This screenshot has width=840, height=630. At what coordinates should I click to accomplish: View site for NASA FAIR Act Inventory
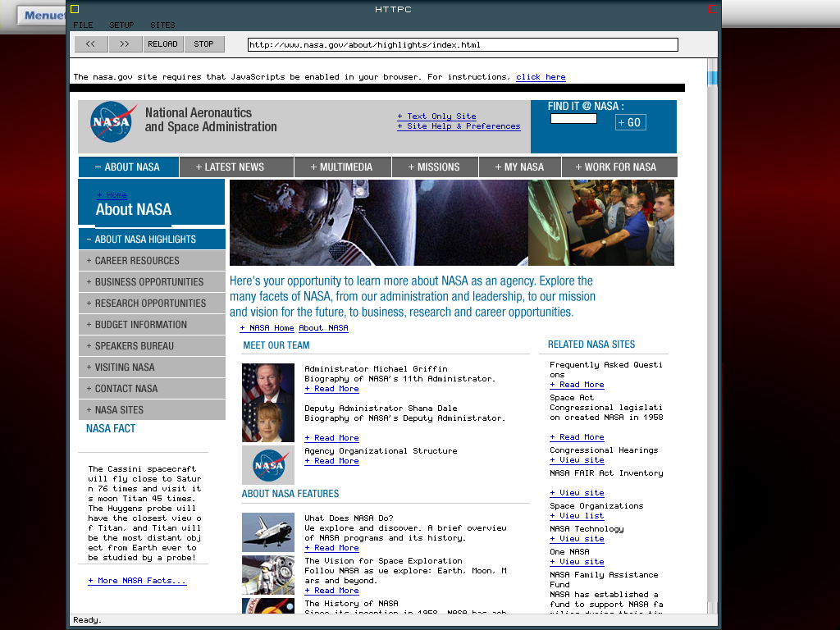point(577,493)
